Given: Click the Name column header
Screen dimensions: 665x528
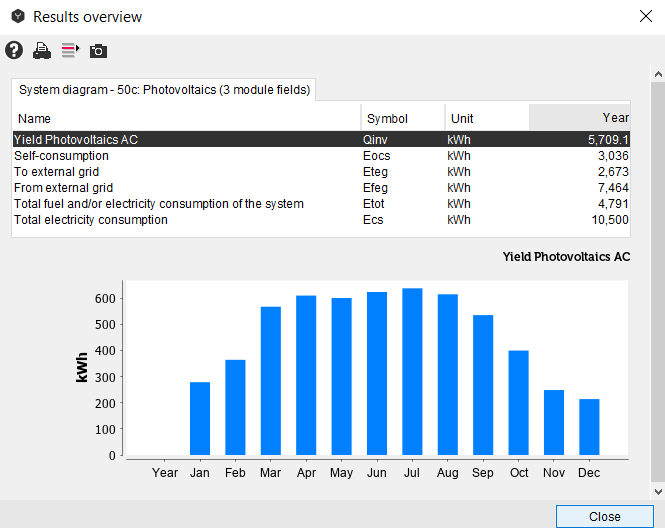Looking at the screenshot, I should tap(186, 118).
